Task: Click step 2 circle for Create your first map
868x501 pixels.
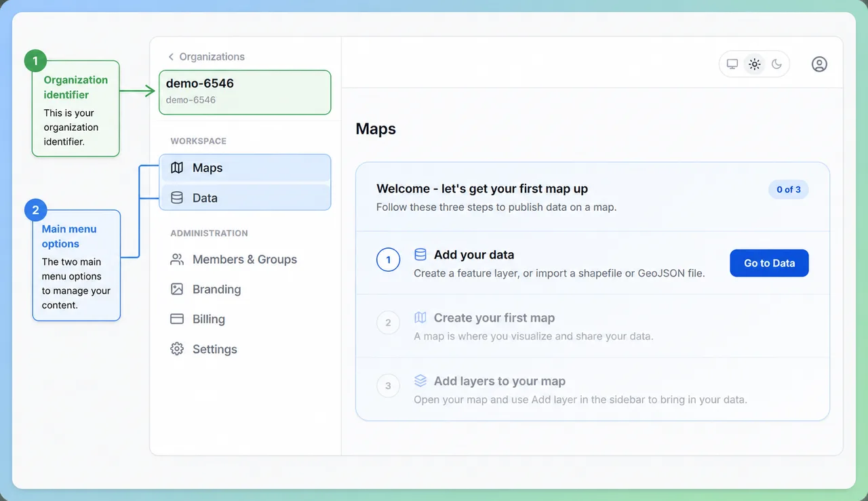Action: coord(388,323)
